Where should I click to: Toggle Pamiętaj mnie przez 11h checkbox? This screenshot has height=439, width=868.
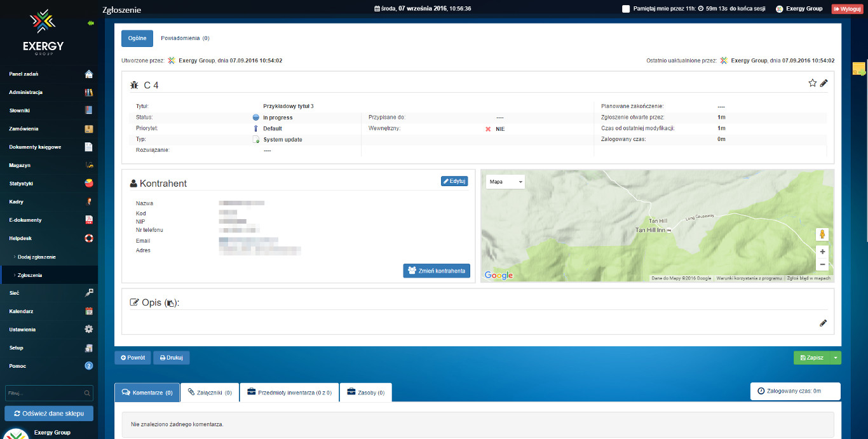point(626,9)
